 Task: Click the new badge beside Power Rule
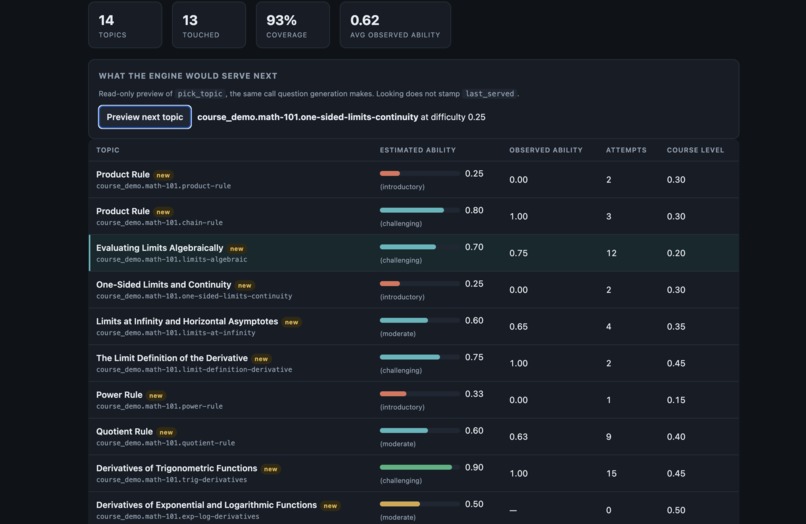pos(156,396)
